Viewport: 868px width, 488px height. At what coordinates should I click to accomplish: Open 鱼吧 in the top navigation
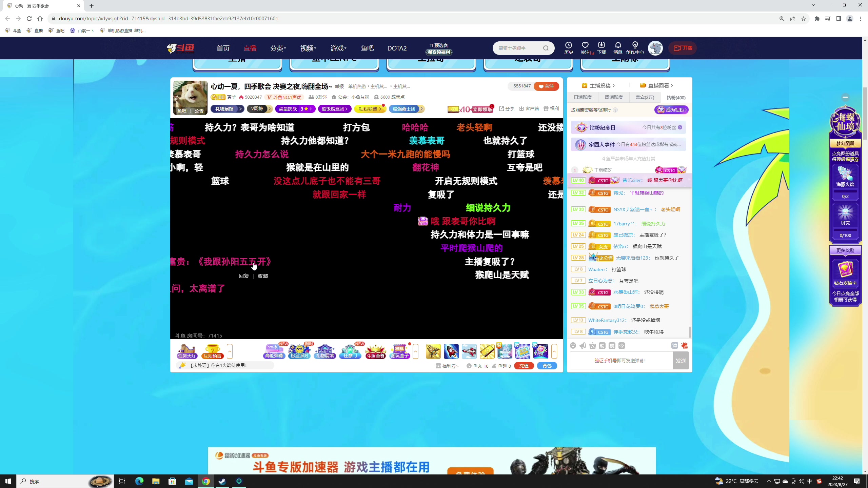click(367, 48)
